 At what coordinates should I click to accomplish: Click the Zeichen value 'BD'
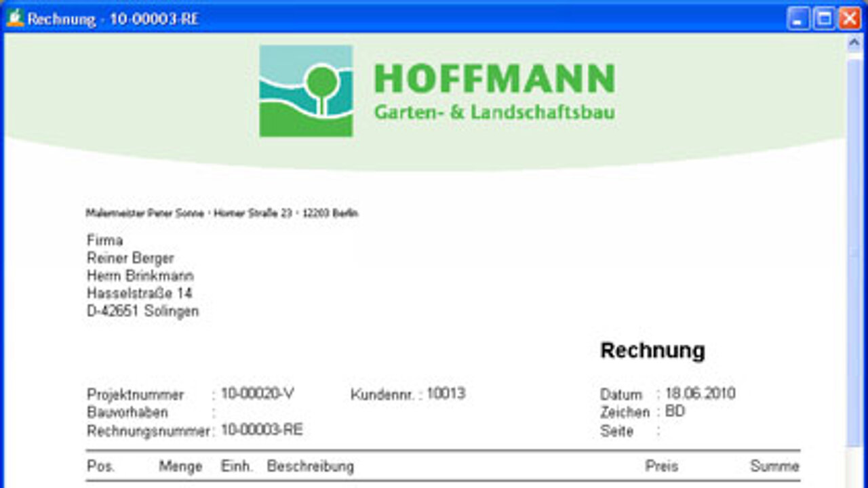pyautogui.click(x=675, y=411)
